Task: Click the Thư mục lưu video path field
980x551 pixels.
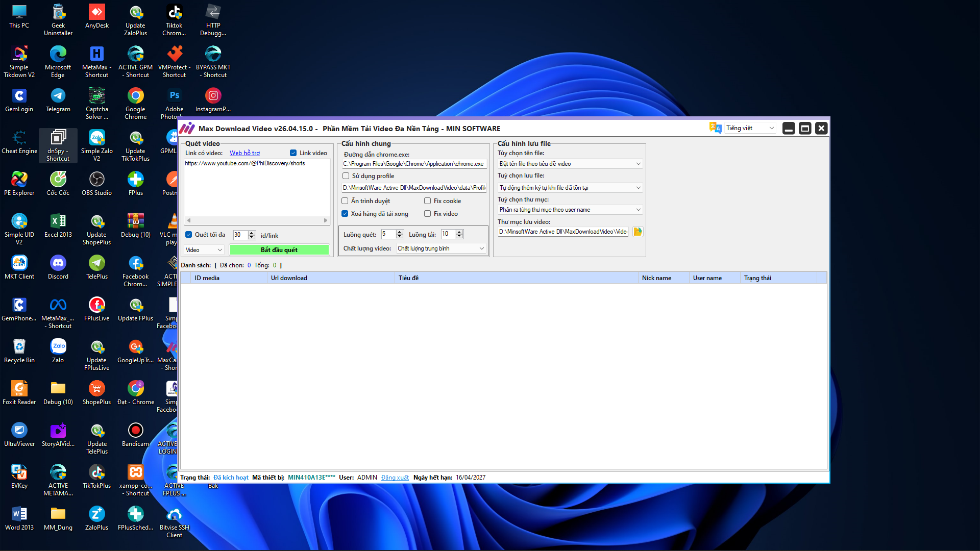Action: point(563,232)
